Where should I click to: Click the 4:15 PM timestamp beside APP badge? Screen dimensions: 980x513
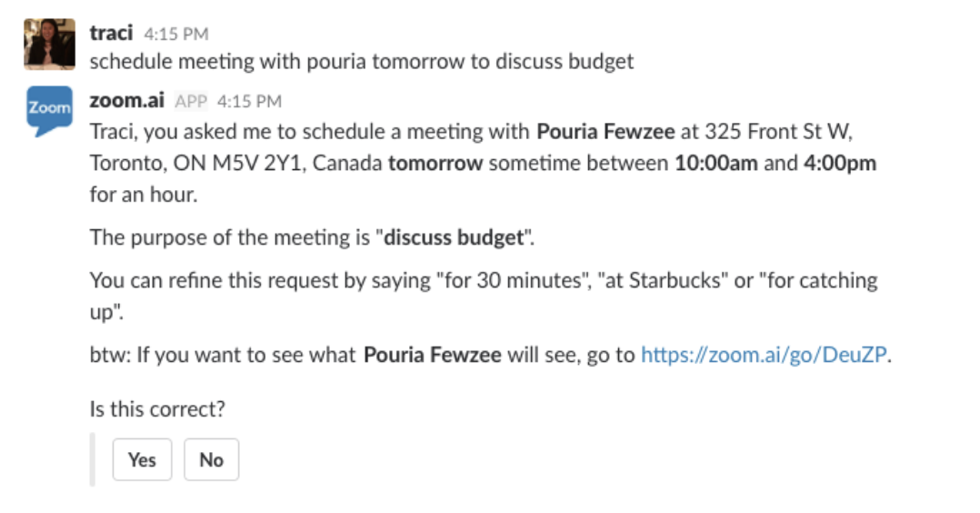pos(249,101)
